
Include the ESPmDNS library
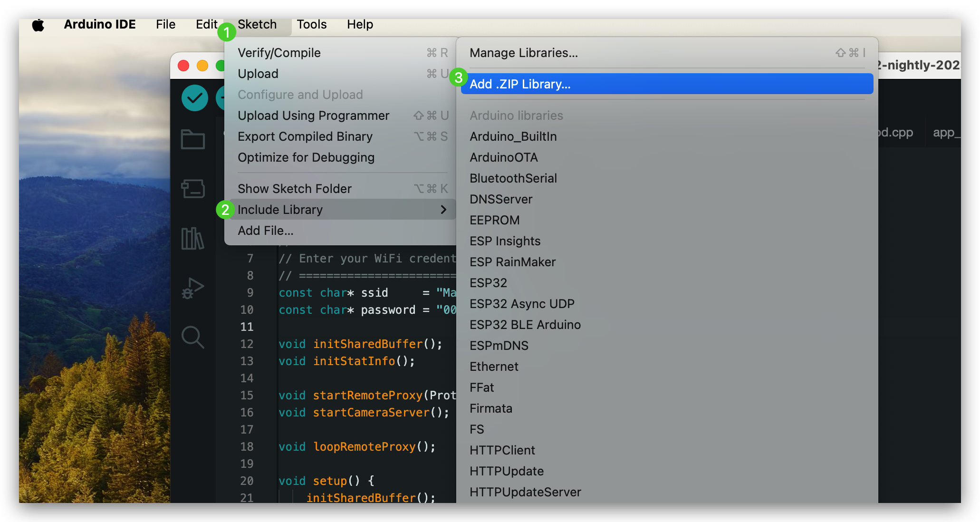tap(667, 346)
